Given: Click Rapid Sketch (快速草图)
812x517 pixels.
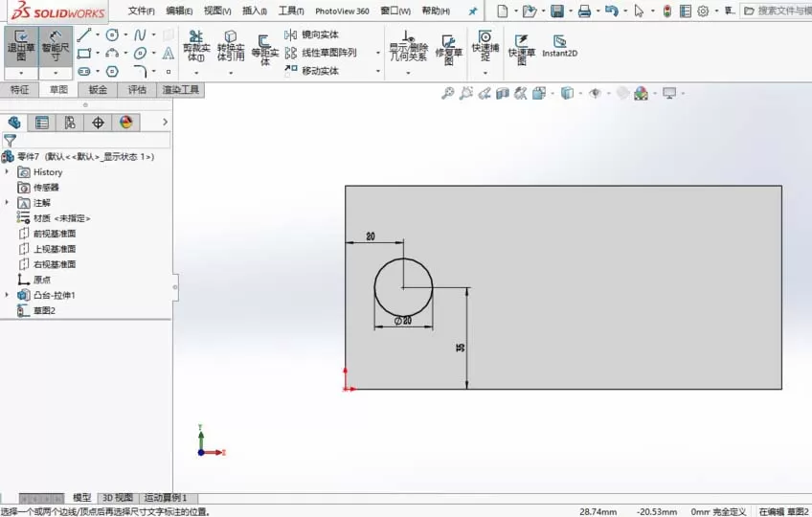Looking at the screenshot, I should tap(522, 50).
